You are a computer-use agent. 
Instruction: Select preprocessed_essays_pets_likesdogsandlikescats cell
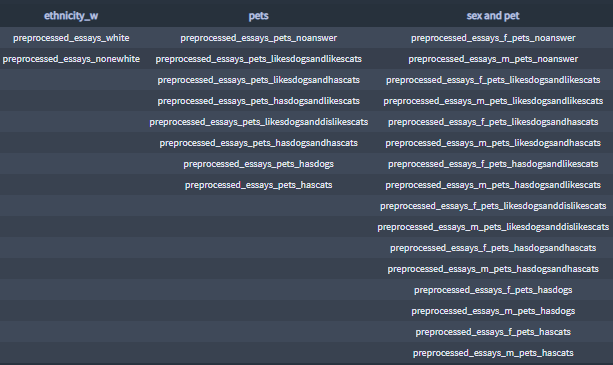coord(258,59)
